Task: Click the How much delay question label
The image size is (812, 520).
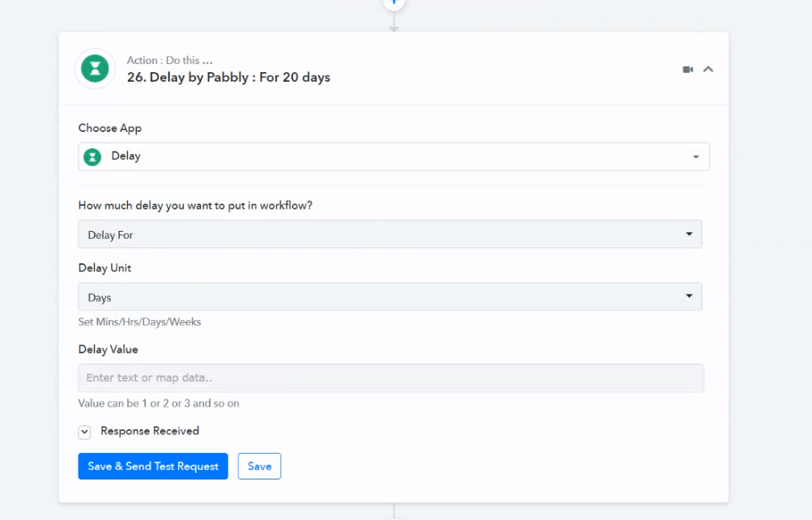Action: click(x=195, y=206)
